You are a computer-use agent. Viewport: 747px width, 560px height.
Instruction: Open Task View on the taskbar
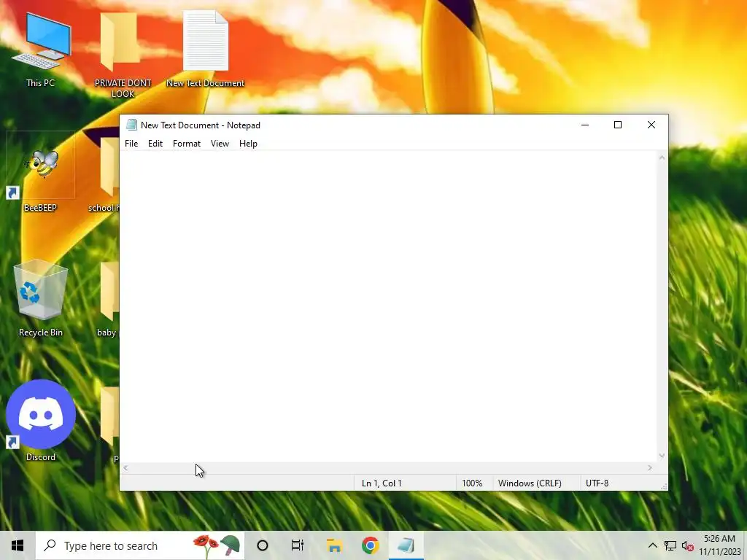point(298,545)
